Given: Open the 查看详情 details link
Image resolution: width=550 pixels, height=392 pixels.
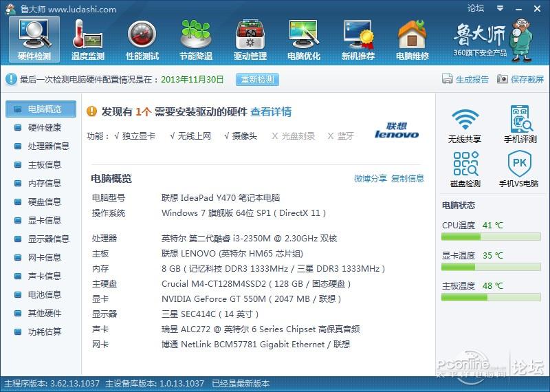Looking at the screenshot, I should point(271,112).
